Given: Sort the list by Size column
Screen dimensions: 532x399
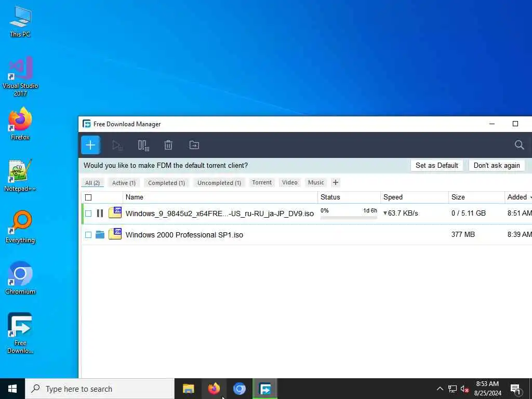Looking at the screenshot, I should click(x=476, y=197).
